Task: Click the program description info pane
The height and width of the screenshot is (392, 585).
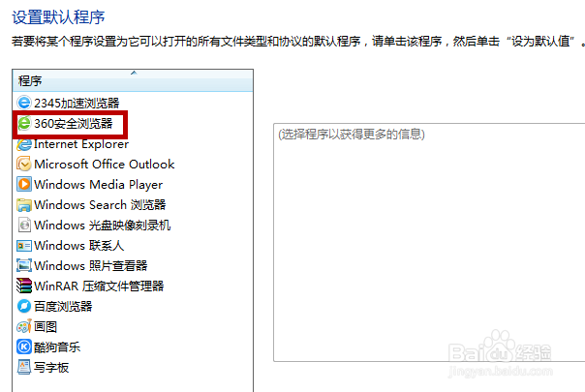Action: pyautogui.click(x=429, y=242)
